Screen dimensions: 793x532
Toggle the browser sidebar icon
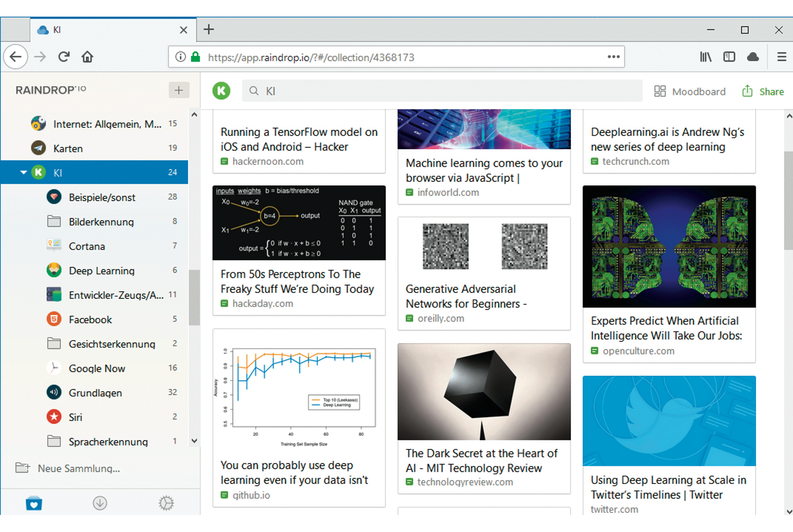pos(729,57)
